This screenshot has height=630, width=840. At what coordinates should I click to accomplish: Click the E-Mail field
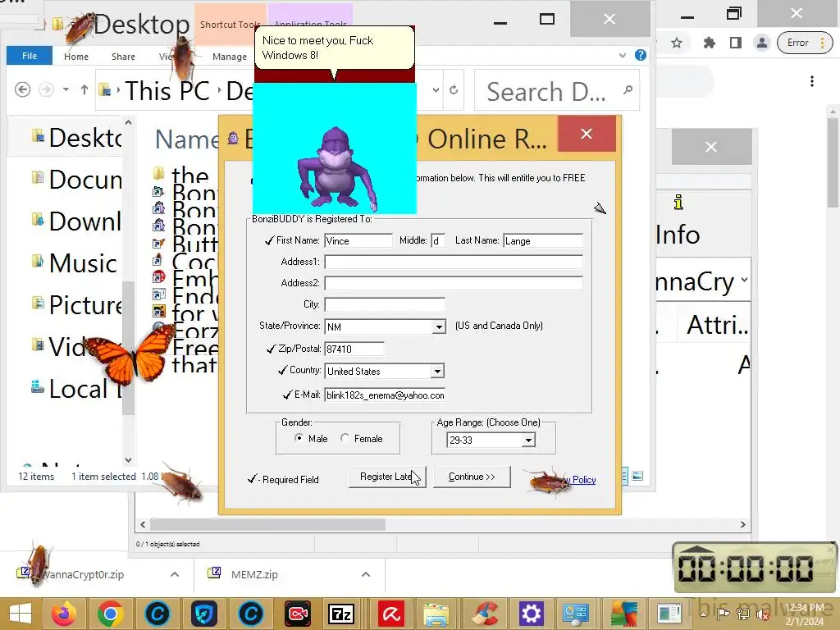tap(385, 395)
